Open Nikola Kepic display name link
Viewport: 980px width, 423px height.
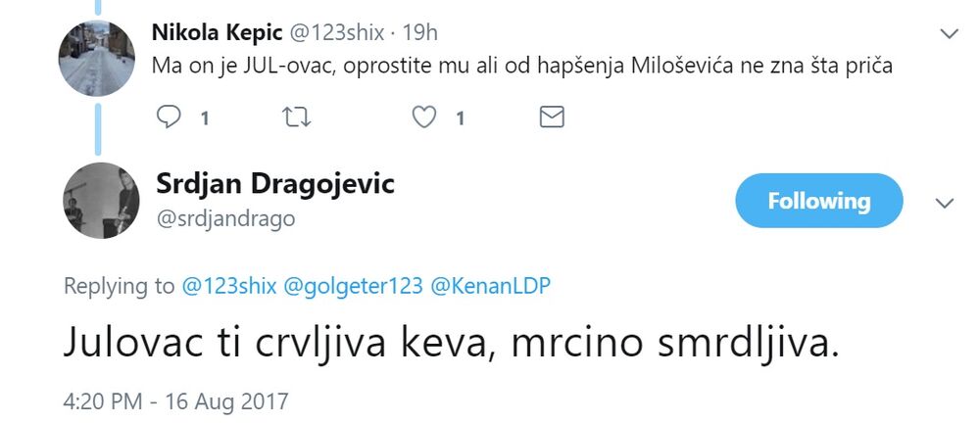click(x=216, y=33)
